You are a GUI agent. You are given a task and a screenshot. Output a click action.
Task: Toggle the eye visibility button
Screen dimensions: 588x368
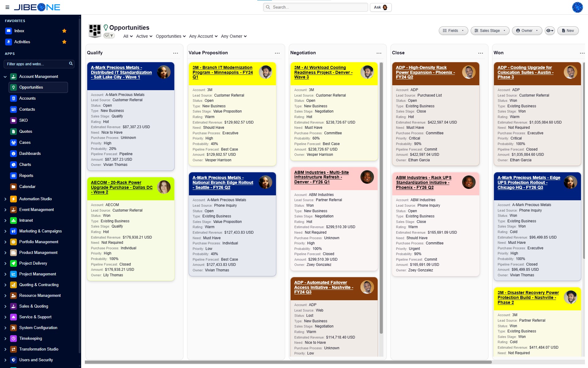coord(550,31)
